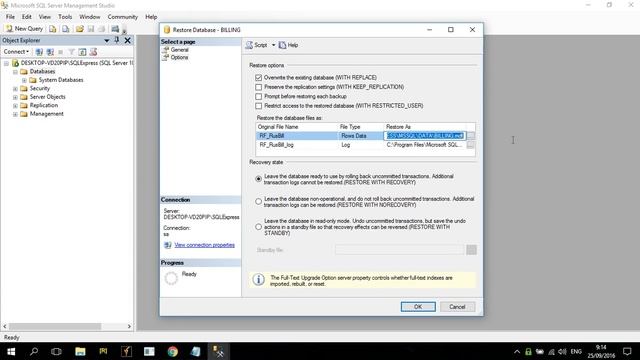The height and width of the screenshot is (360, 640).
Task: Open the Windows Start button
Action: pos(11,351)
